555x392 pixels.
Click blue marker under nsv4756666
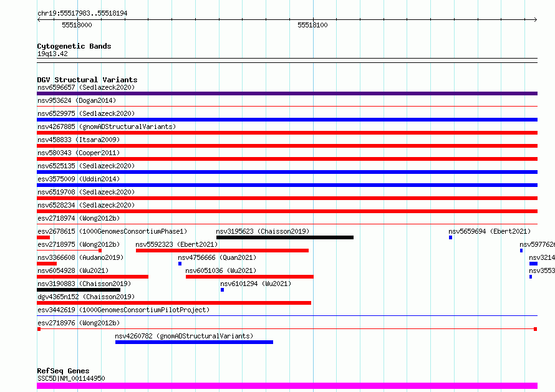(x=180, y=264)
